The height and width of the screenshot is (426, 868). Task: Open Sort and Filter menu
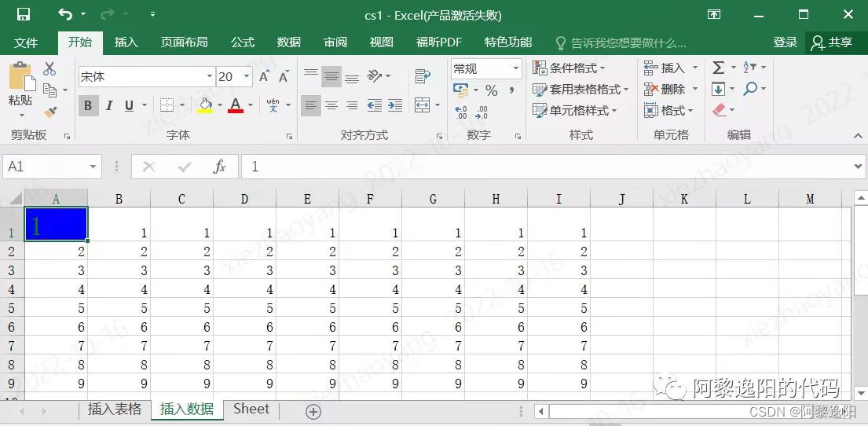(x=755, y=68)
